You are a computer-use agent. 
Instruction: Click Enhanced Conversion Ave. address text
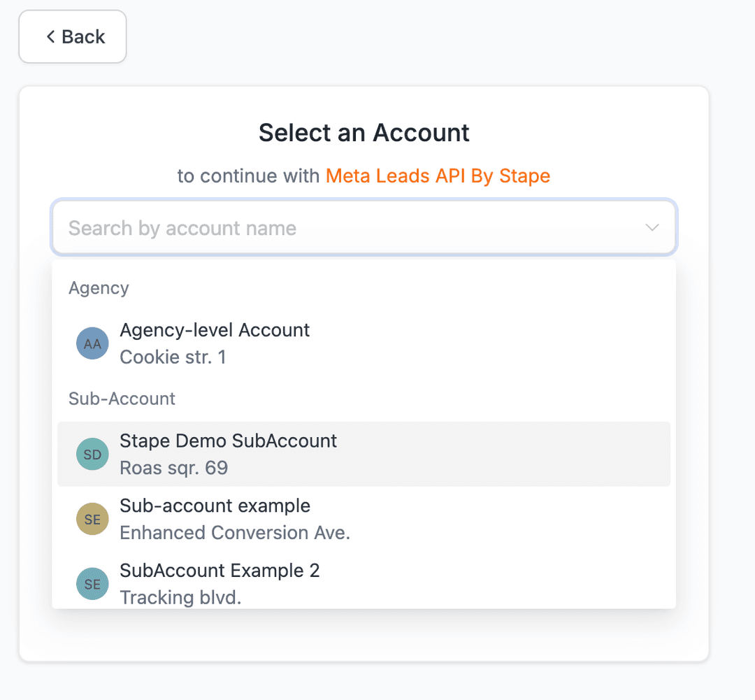[x=235, y=533]
